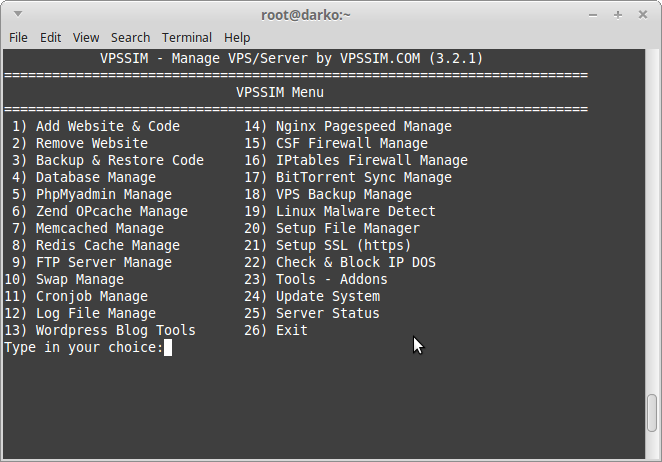The height and width of the screenshot is (462, 662).
Task: Click the 'Database Manage' option text
Action: pos(96,177)
